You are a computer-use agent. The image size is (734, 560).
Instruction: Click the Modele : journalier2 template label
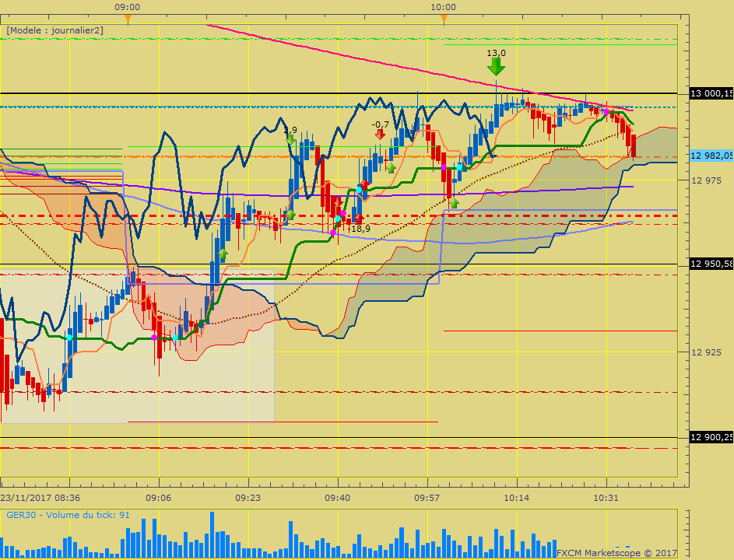[x=54, y=30]
